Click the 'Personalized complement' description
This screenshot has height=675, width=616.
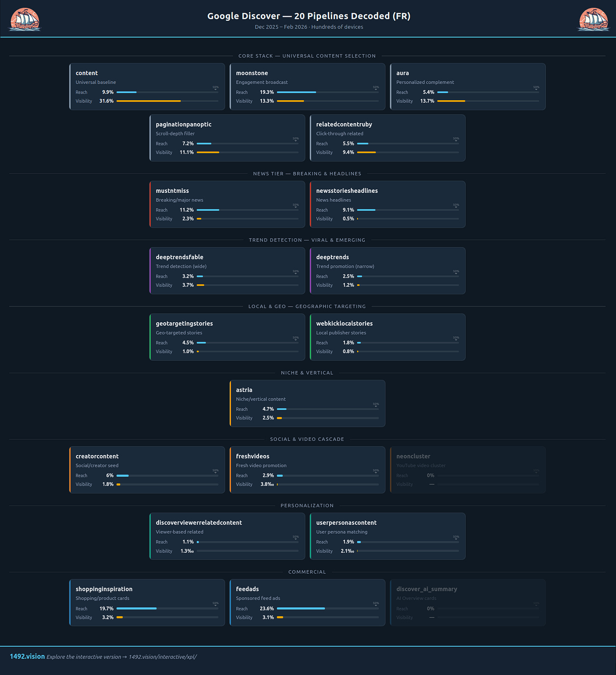tap(425, 82)
